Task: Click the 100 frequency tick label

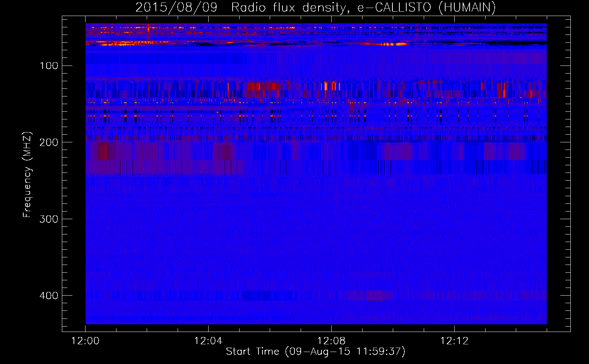Action: 49,66
